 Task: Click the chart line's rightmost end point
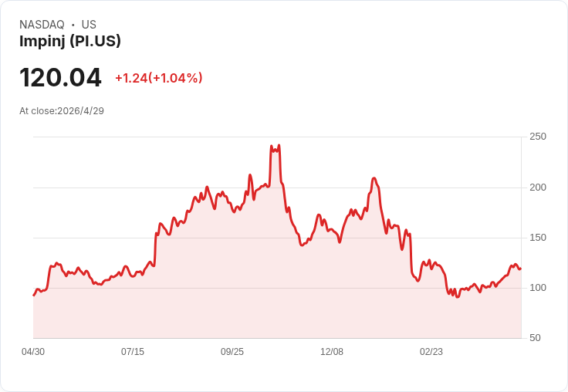click(521, 269)
